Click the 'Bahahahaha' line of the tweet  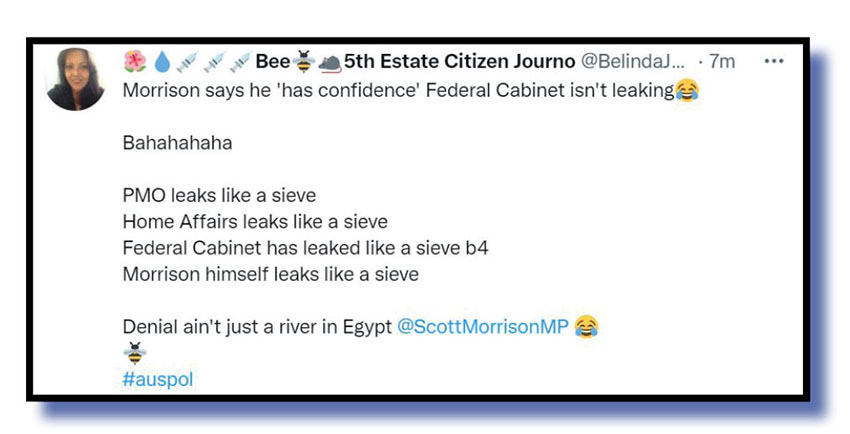click(177, 143)
